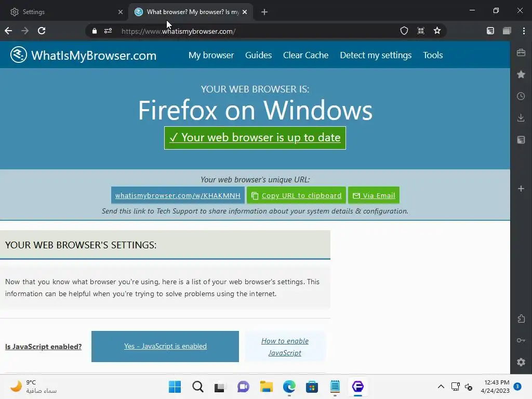Close the What browser tab
This screenshot has width=532, height=399.
pyautogui.click(x=245, y=12)
